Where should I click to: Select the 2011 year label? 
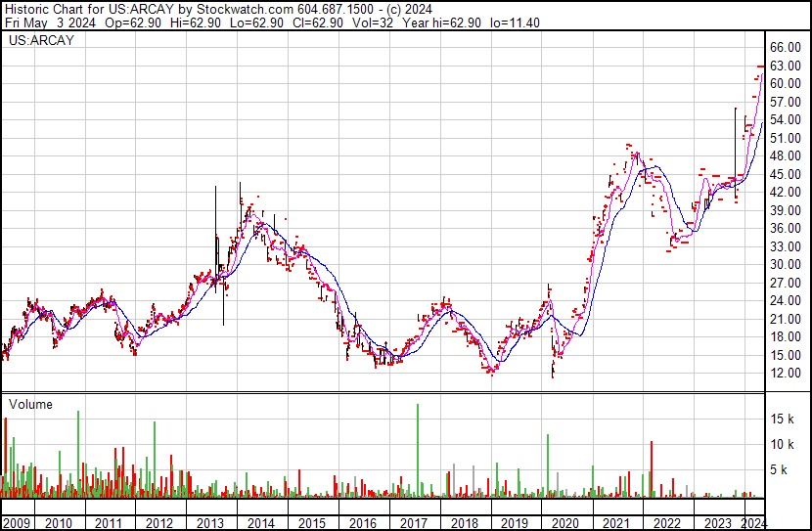click(x=109, y=523)
